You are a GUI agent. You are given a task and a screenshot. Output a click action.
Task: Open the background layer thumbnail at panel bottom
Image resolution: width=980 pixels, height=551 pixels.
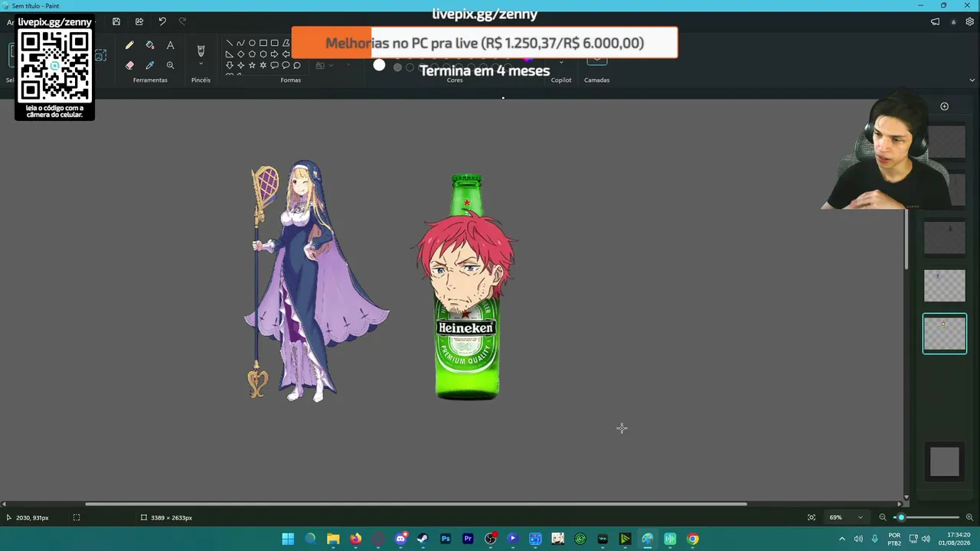pyautogui.click(x=945, y=461)
